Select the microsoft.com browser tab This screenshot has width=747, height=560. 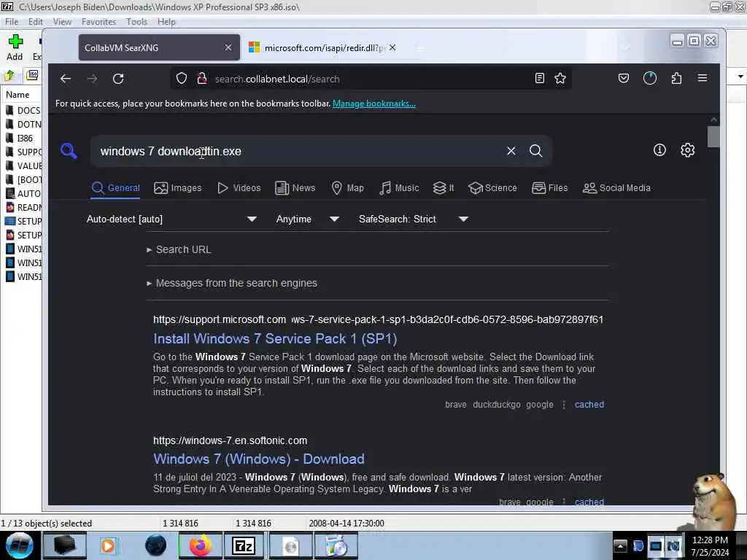coord(322,47)
